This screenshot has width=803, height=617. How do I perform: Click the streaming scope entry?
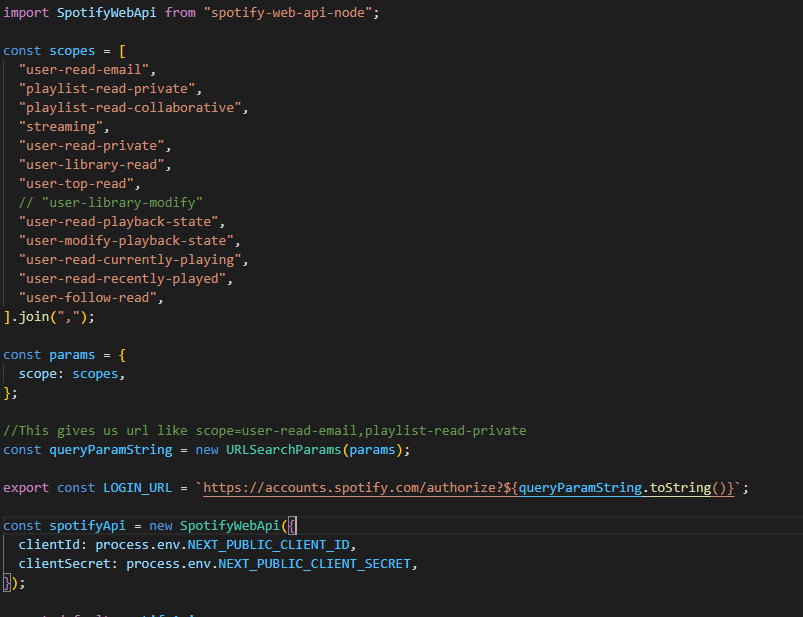(x=62, y=126)
